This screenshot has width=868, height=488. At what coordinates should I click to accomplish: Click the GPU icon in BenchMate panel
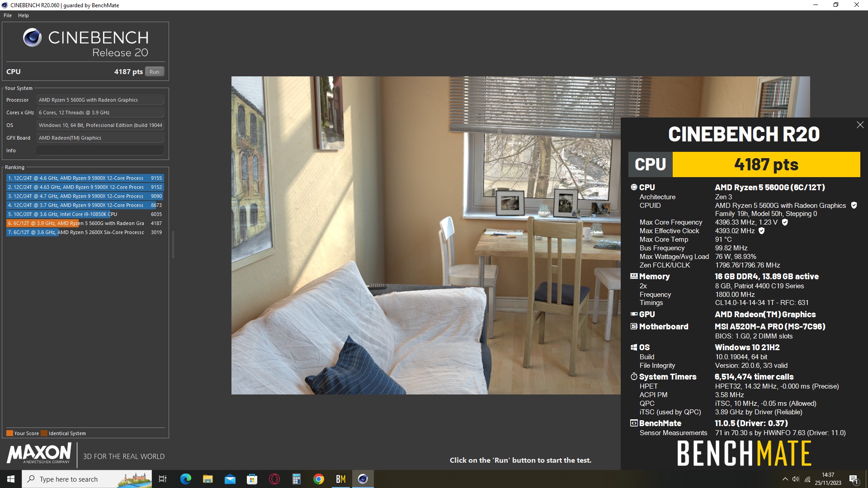pyautogui.click(x=634, y=314)
